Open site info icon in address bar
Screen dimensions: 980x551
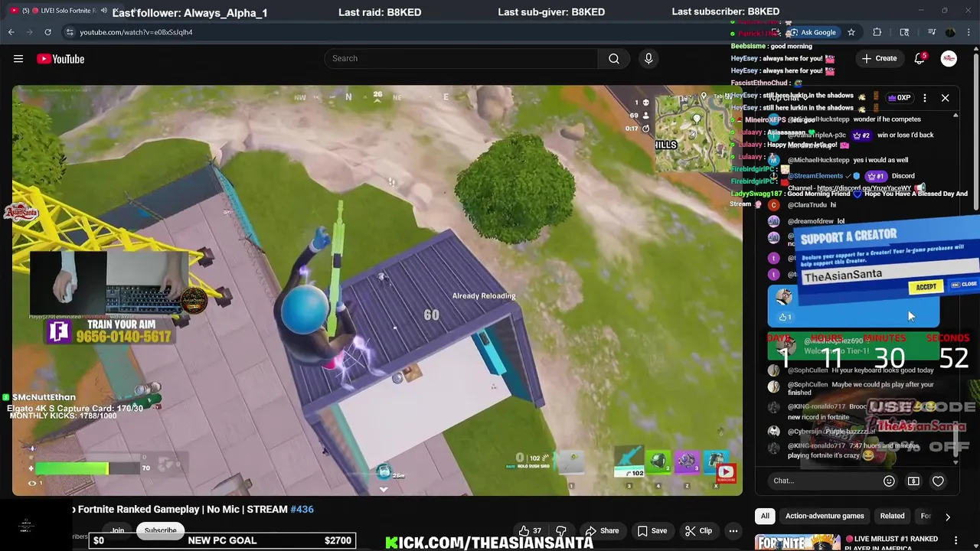(x=70, y=32)
